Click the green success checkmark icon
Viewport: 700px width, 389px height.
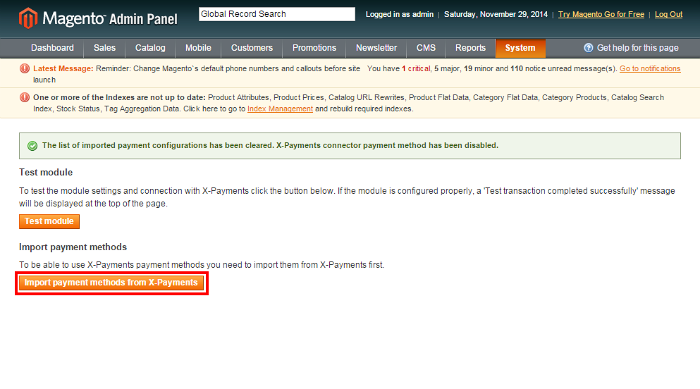point(32,146)
